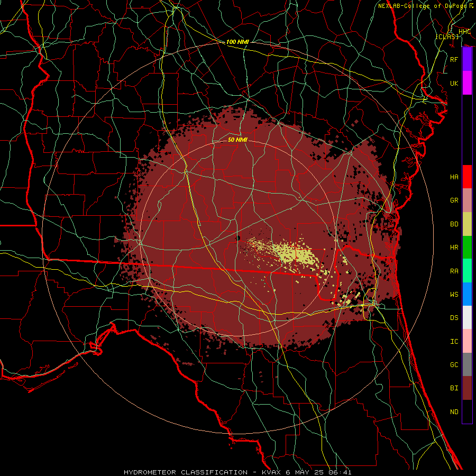Click the DS white legend swatch

tap(467, 317)
